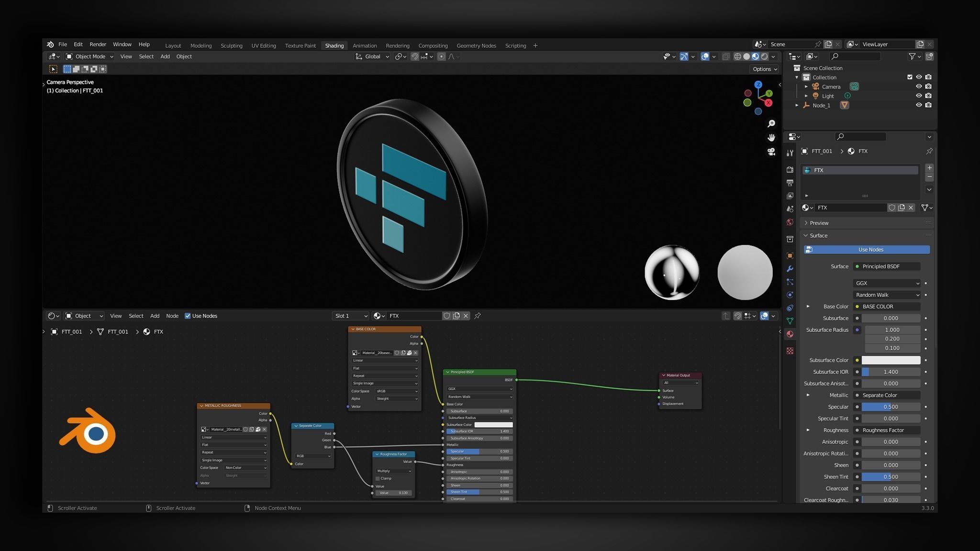
Task: Click Roughness Factor link in properties
Action: pos(887,430)
